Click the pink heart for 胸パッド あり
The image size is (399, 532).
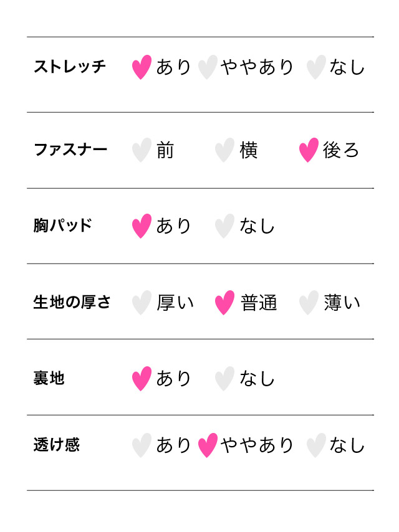point(142,226)
